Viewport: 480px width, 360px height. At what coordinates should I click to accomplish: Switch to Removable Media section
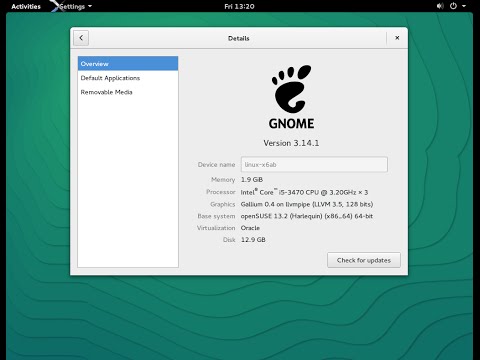pyautogui.click(x=128, y=92)
